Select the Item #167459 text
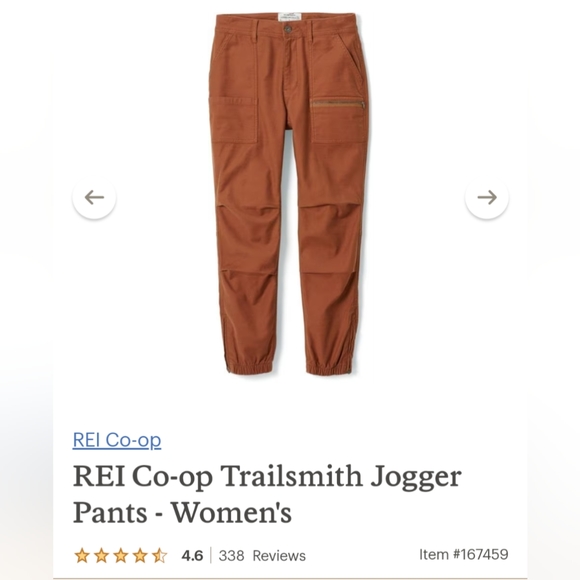 click(x=464, y=554)
